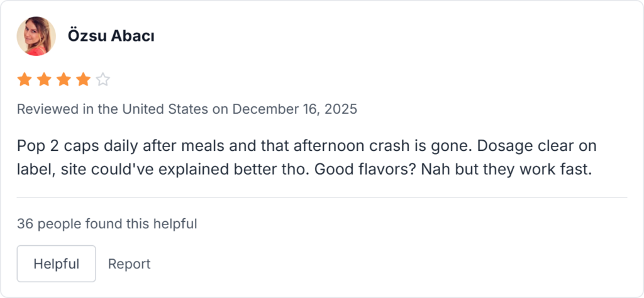Click the horizontal divider below the review
The height and width of the screenshot is (298, 644).
click(322, 197)
